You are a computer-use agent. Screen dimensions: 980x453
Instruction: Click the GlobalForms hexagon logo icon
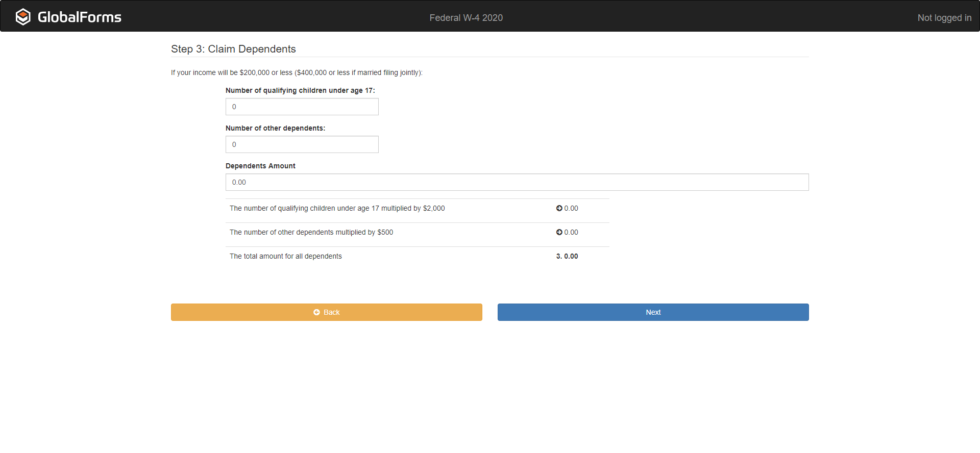(x=23, y=17)
